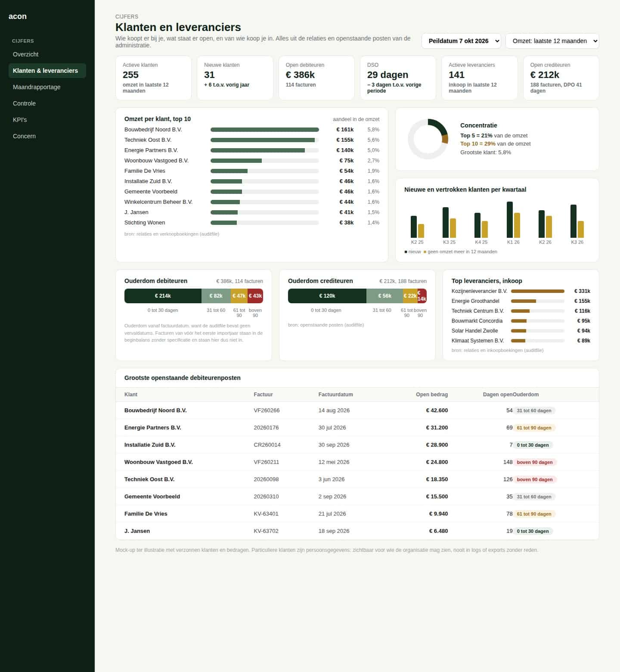Click the acon logo

(x=18, y=16)
